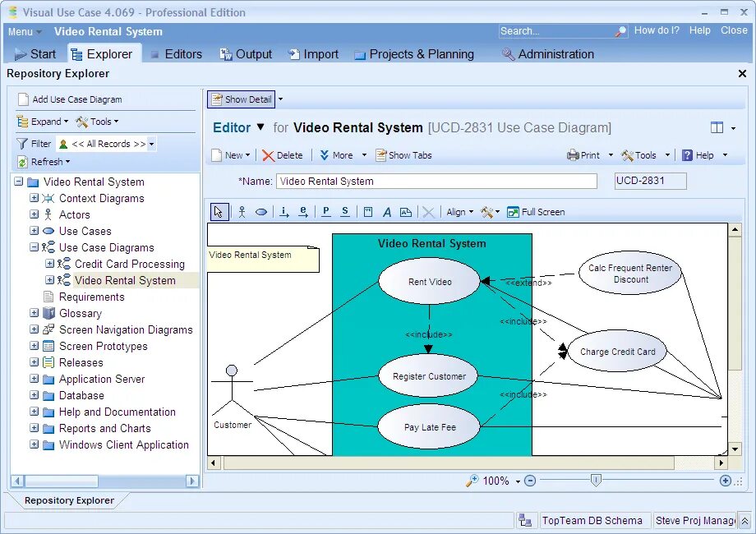Viewport: 756px width, 534px height.
Task: Open the Align dropdown
Action: point(459,212)
